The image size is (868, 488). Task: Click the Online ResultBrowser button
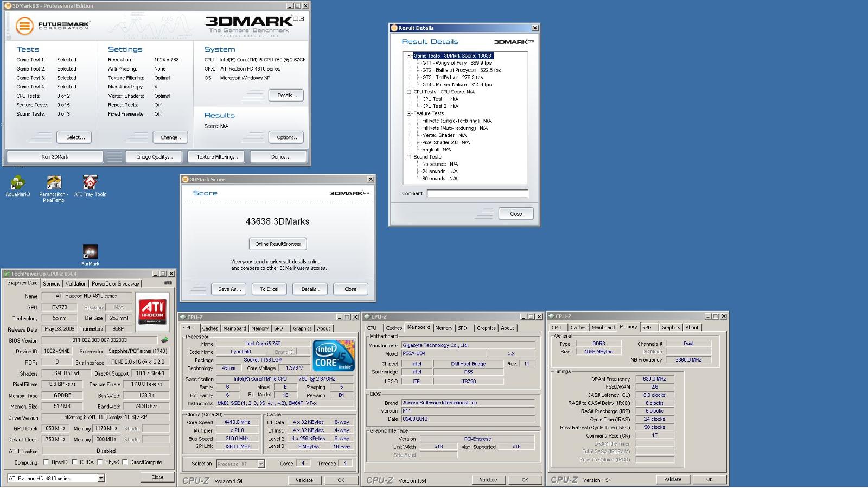click(278, 244)
